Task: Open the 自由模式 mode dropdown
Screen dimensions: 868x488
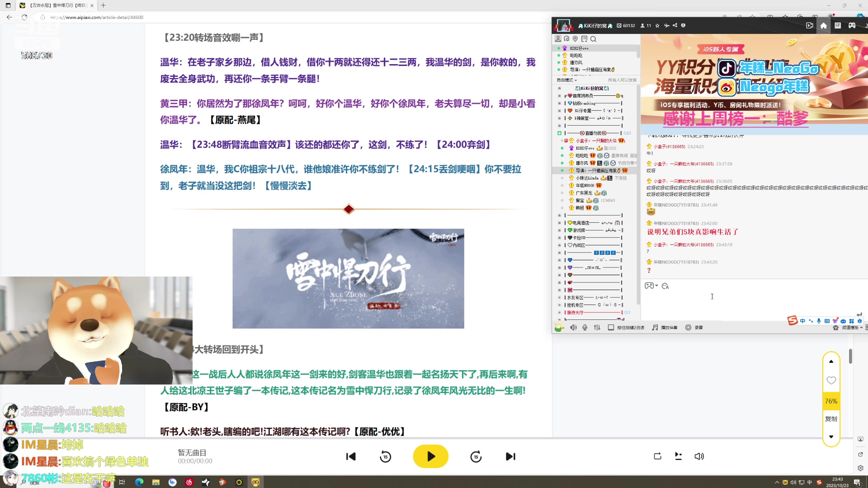Action: (x=567, y=80)
